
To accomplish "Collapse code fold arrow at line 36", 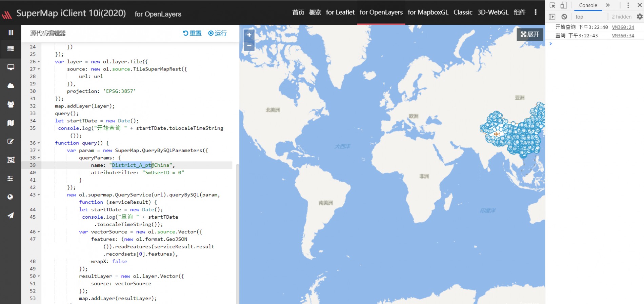I will pos(39,143).
